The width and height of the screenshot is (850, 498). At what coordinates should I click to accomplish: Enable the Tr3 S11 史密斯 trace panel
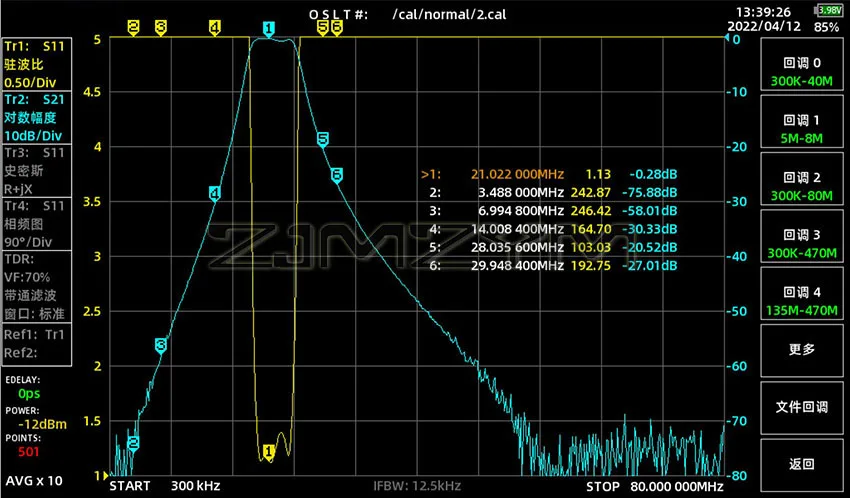(x=36, y=170)
